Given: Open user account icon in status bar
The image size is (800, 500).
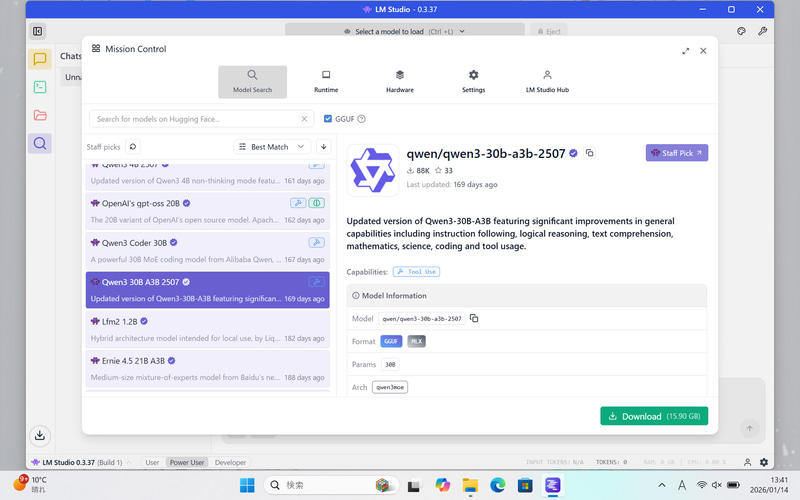Looking at the screenshot, I should tap(747, 462).
